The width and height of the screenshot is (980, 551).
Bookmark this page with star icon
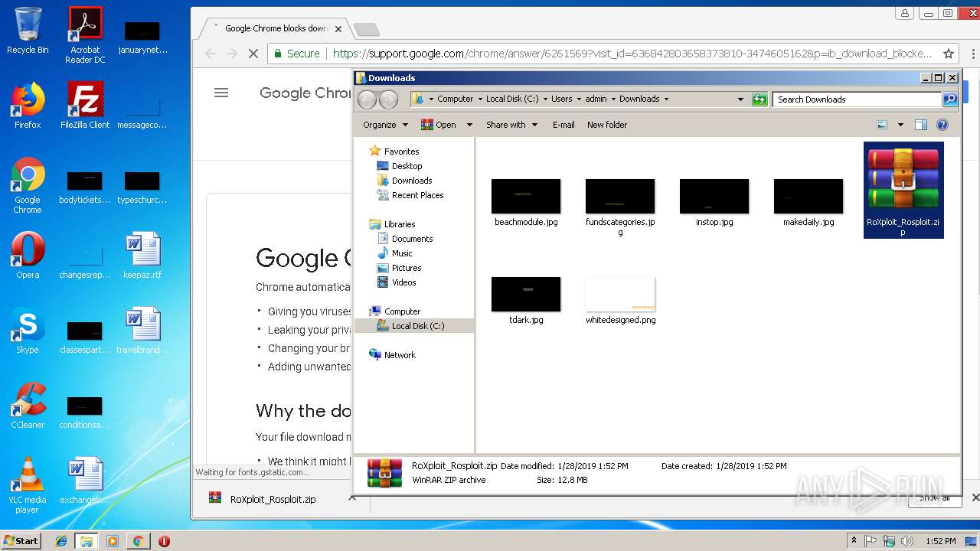coord(949,54)
